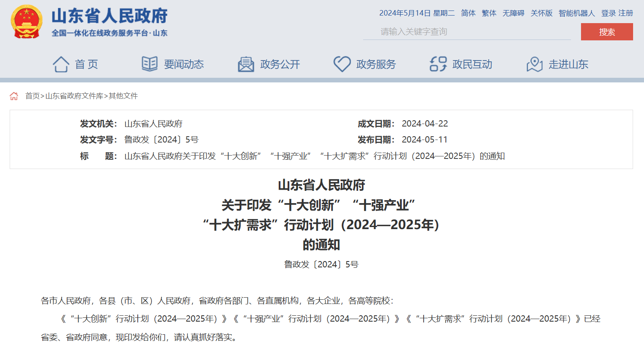Click the national emblem logo
644x346 pixels.
point(26,22)
